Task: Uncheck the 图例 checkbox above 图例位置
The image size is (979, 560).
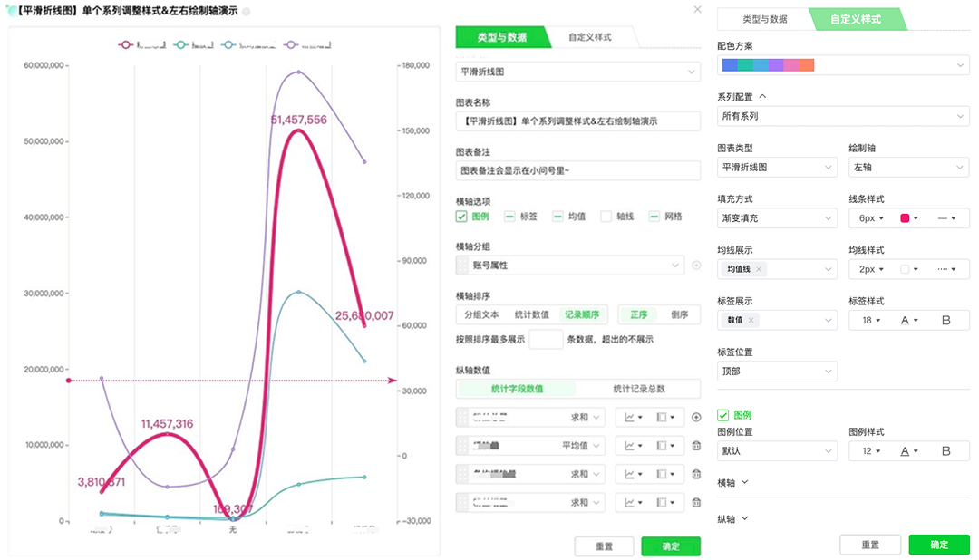Action: [723, 415]
